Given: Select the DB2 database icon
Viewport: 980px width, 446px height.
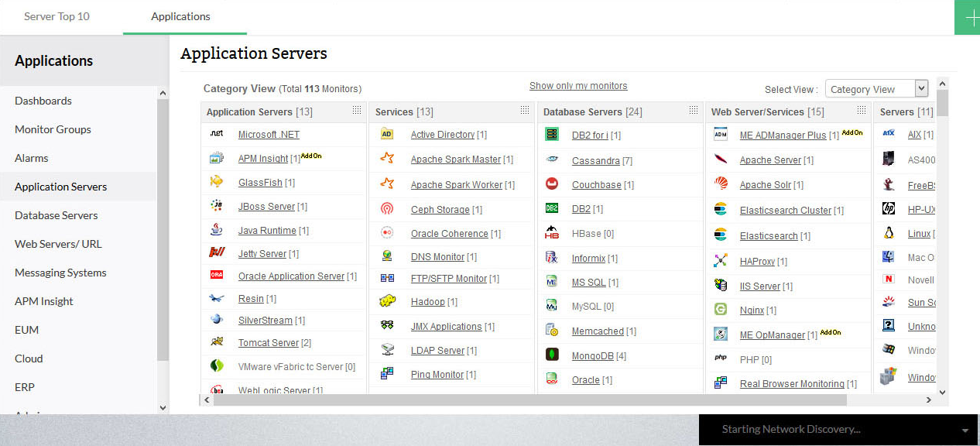Looking at the screenshot, I should coord(551,208).
